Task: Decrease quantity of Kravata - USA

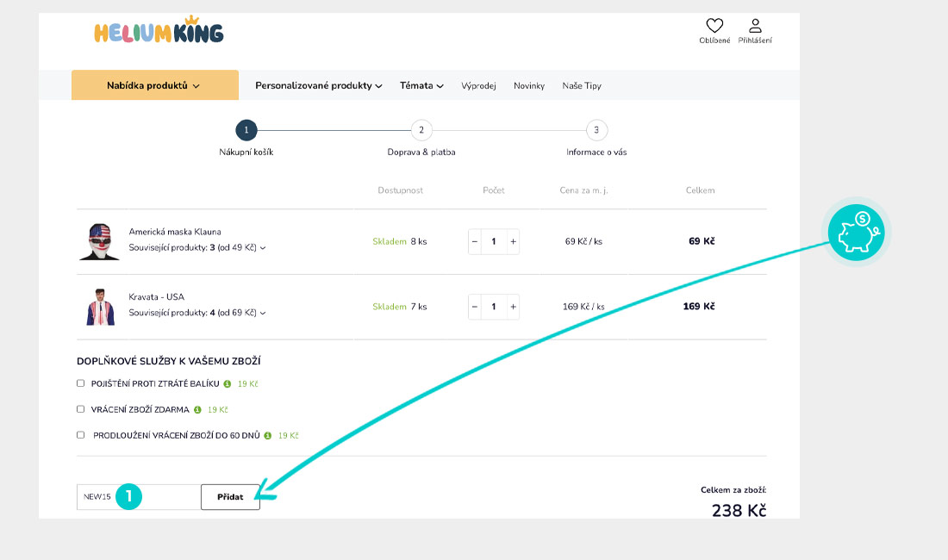Action: (475, 307)
